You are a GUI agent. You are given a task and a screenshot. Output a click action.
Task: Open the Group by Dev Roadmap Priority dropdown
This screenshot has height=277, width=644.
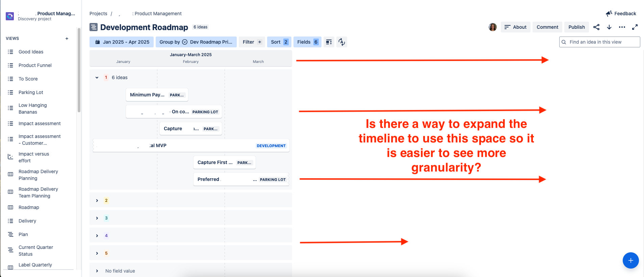[x=196, y=42]
